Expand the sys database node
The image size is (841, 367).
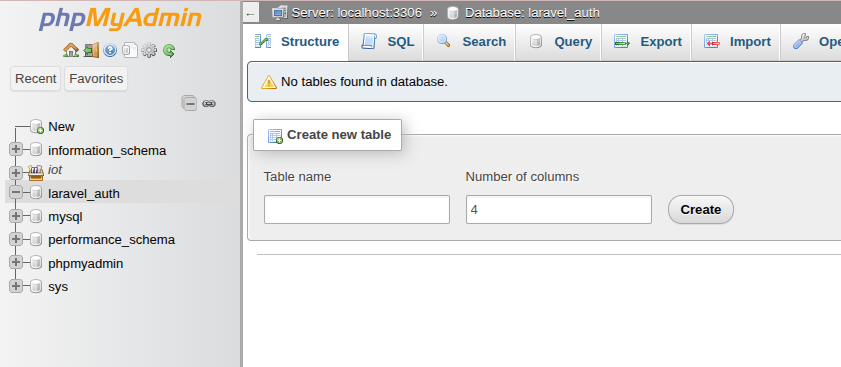(16, 286)
